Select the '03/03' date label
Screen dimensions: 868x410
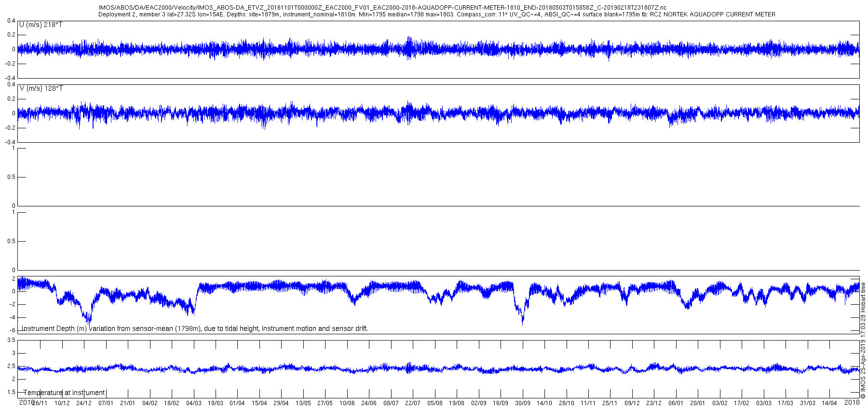point(764,403)
